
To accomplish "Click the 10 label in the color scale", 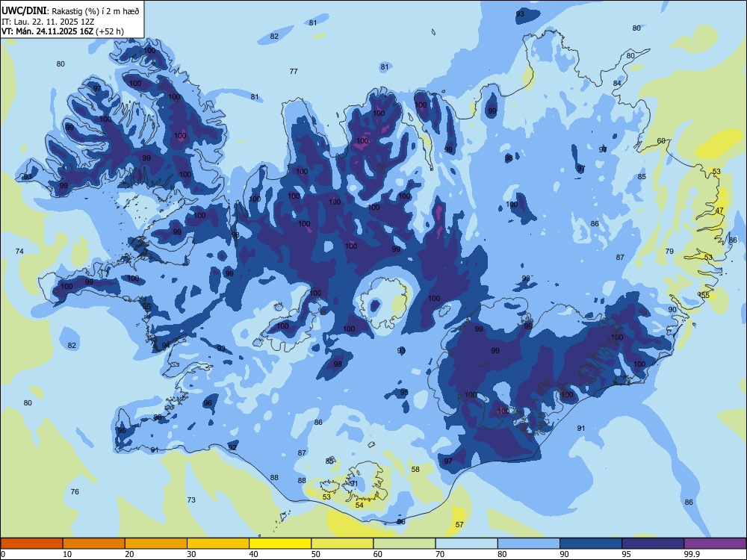I will tap(67, 554).
